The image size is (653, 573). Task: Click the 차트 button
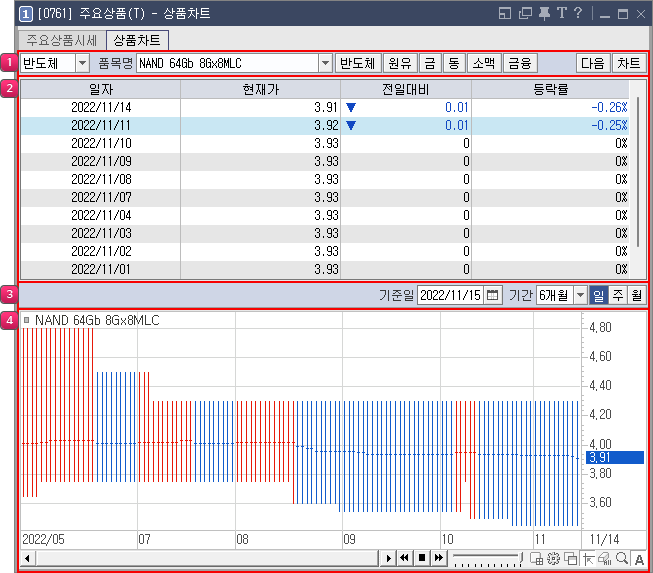(x=629, y=63)
